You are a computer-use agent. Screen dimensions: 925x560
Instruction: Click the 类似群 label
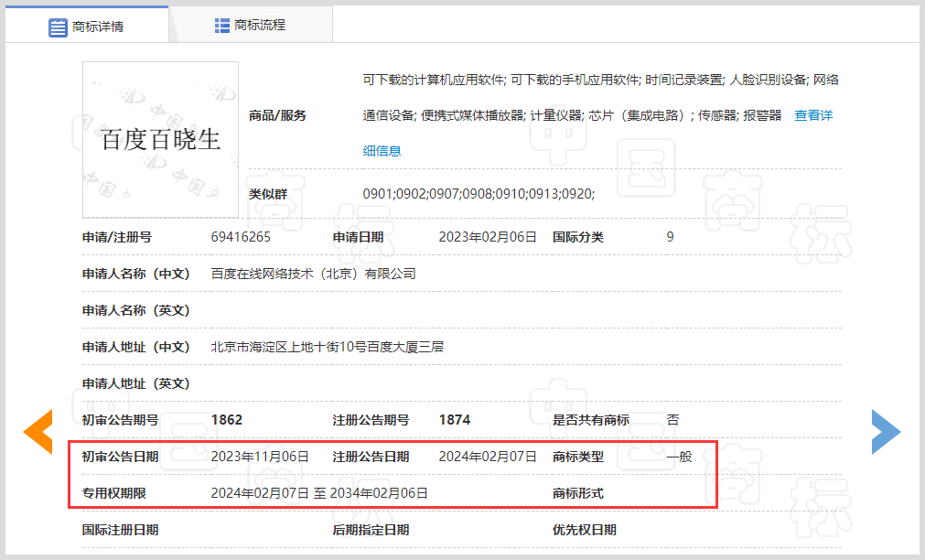click(268, 194)
